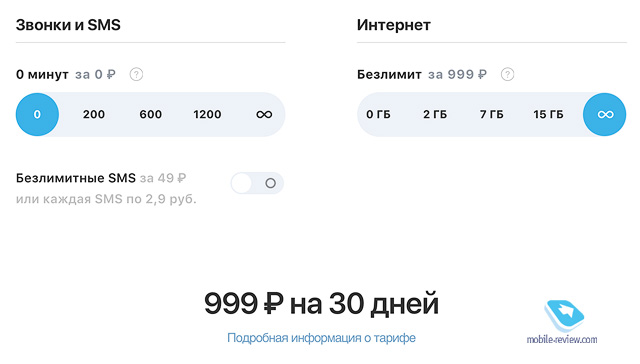Viewport: 640px width, 364px height.
Task: Select 0 minutes option
Action: coord(37,115)
